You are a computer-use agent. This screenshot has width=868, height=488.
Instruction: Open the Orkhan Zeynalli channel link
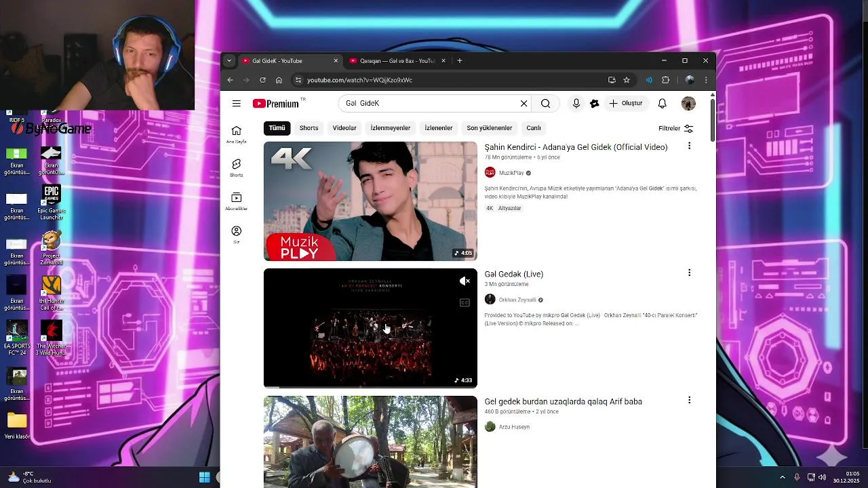pyautogui.click(x=517, y=300)
